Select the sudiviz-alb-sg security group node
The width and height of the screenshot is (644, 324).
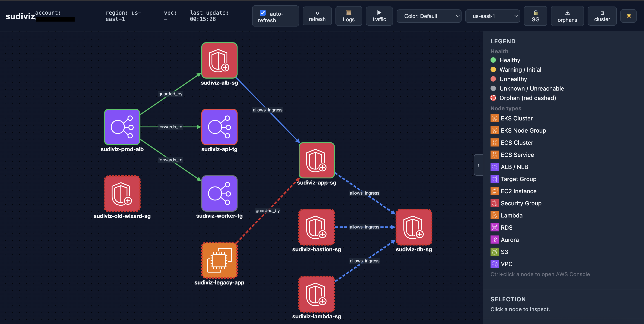click(x=219, y=60)
